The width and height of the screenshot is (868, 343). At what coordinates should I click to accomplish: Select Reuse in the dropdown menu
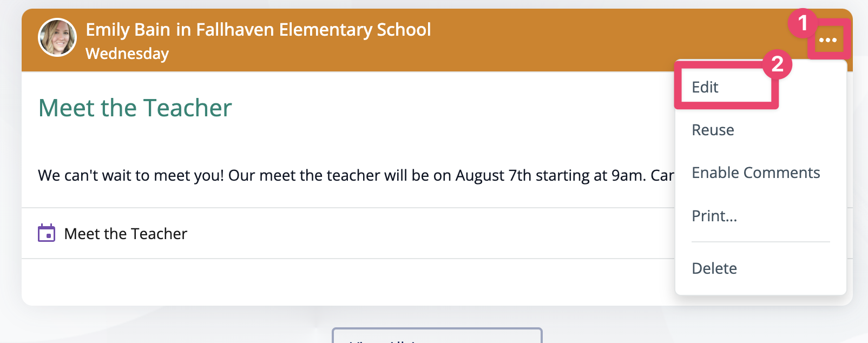point(713,130)
